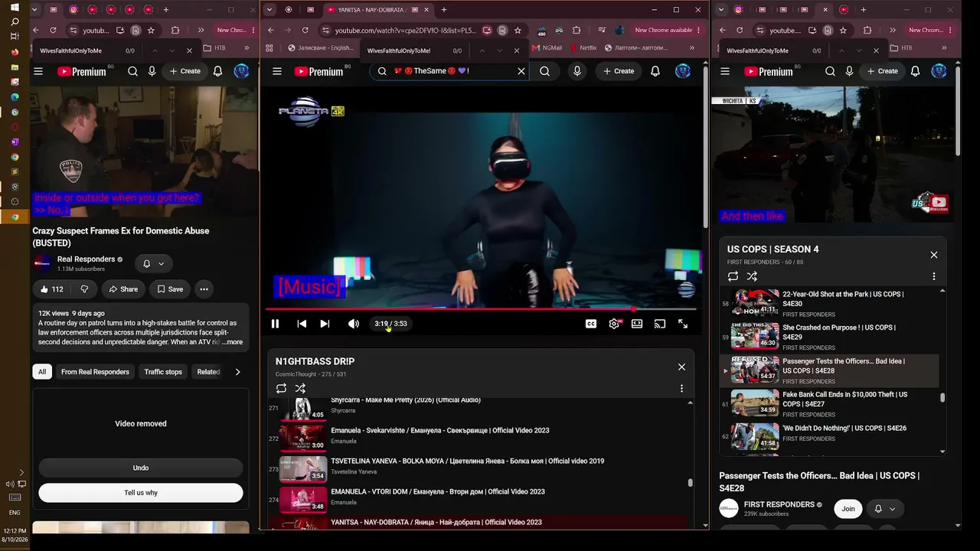Click the N1GHTBASS playlist panel scrollbar
The height and width of the screenshot is (551, 980).
691,483
